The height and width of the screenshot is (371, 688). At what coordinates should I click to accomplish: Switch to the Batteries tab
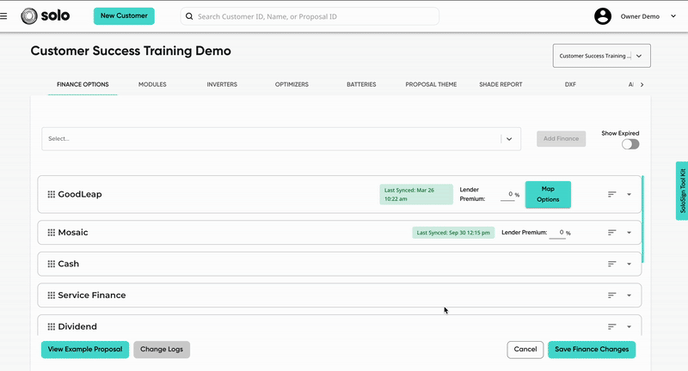(361, 84)
